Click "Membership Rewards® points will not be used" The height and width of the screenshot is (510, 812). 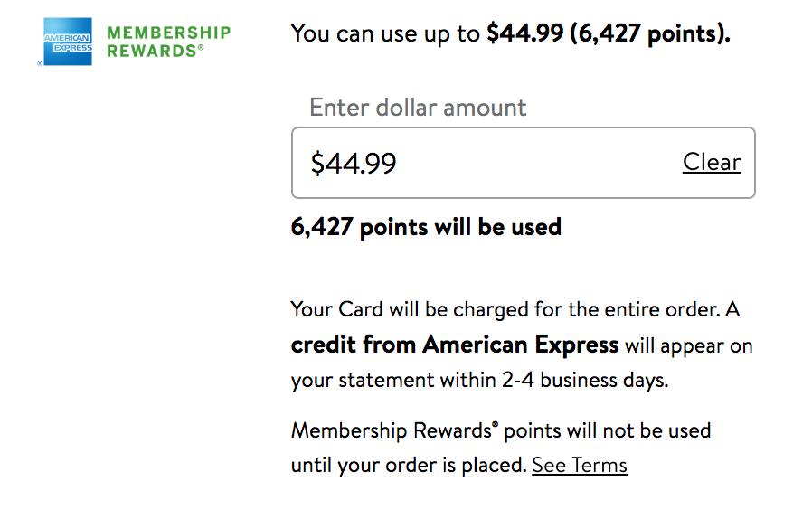tap(500, 430)
